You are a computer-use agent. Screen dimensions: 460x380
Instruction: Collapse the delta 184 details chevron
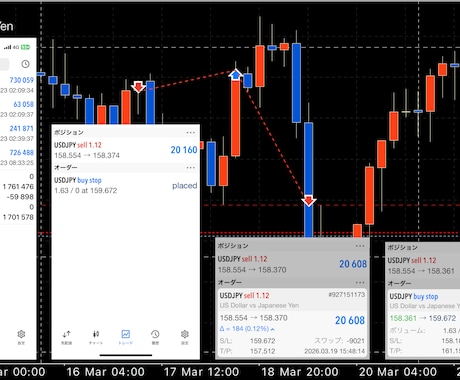[272, 329]
